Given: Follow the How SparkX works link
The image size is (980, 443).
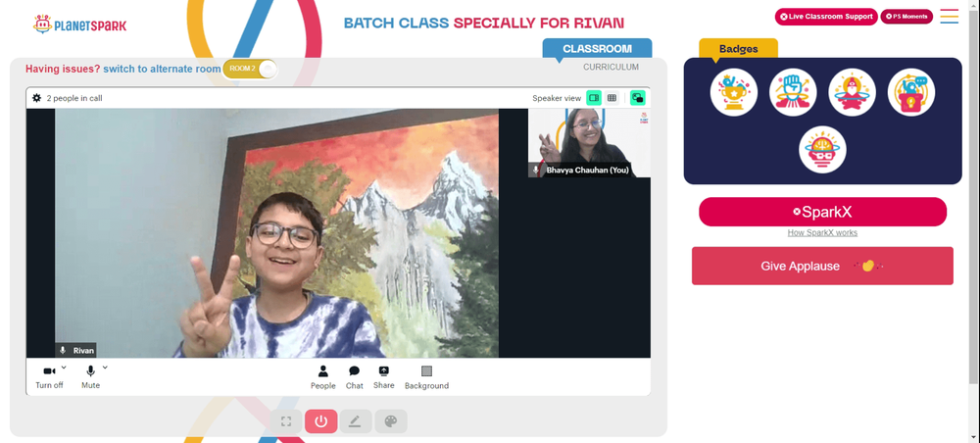Looking at the screenshot, I should [x=822, y=232].
